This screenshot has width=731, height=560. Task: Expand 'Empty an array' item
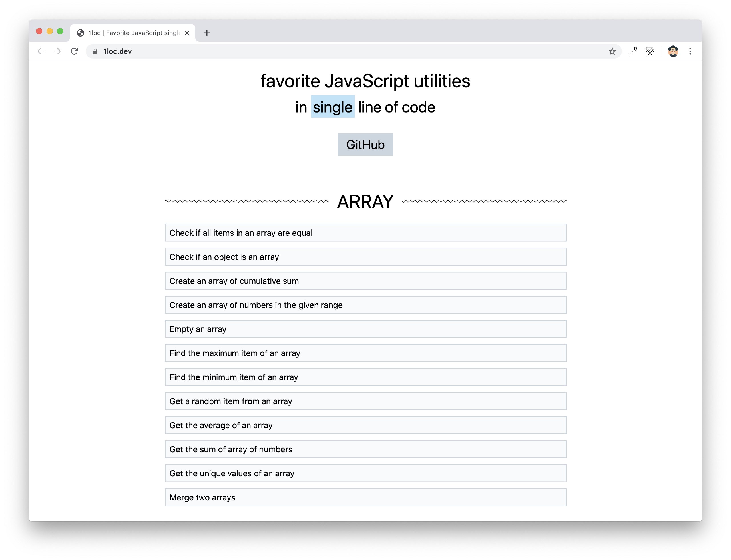pyautogui.click(x=365, y=329)
